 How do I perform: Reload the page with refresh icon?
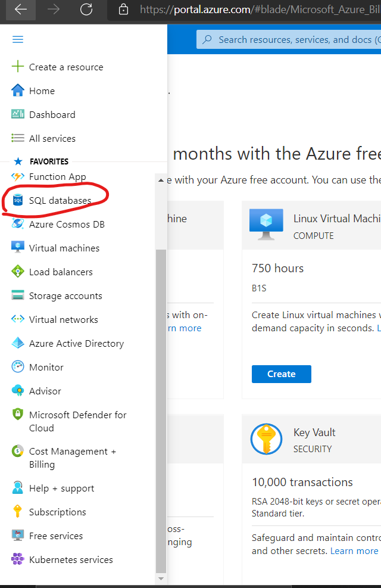86,10
